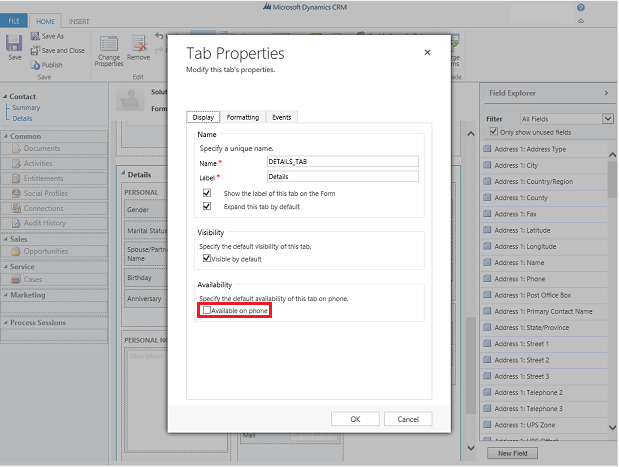The image size is (619, 467).
Task: Click the form canvas scroll up arrow
Action: (x=471, y=134)
